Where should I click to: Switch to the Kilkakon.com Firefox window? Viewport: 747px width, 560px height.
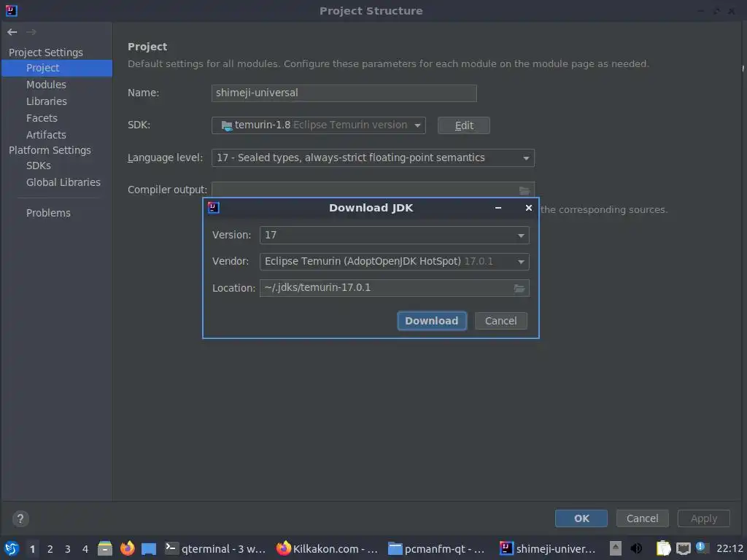327,548
